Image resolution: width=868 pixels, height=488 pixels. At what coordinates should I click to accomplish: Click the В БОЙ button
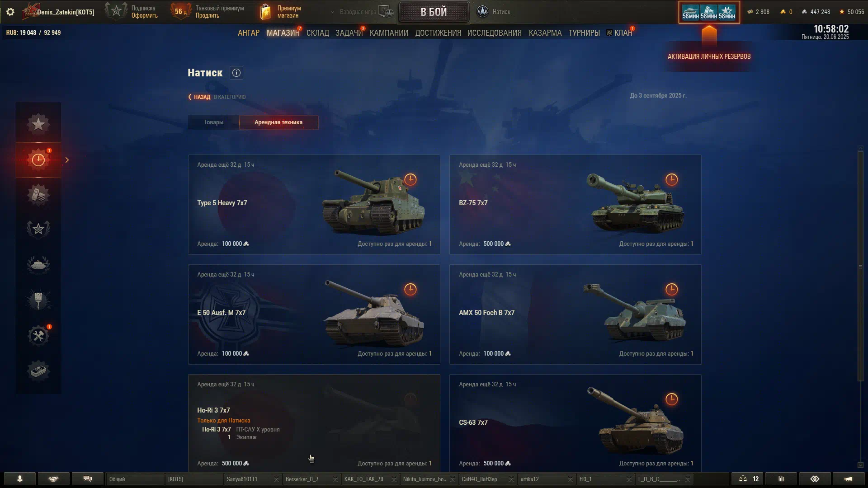pos(434,12)
